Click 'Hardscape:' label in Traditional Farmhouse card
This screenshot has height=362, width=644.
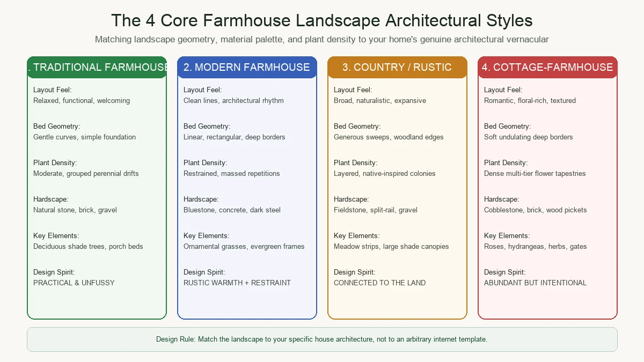click(x=51, y=199)
